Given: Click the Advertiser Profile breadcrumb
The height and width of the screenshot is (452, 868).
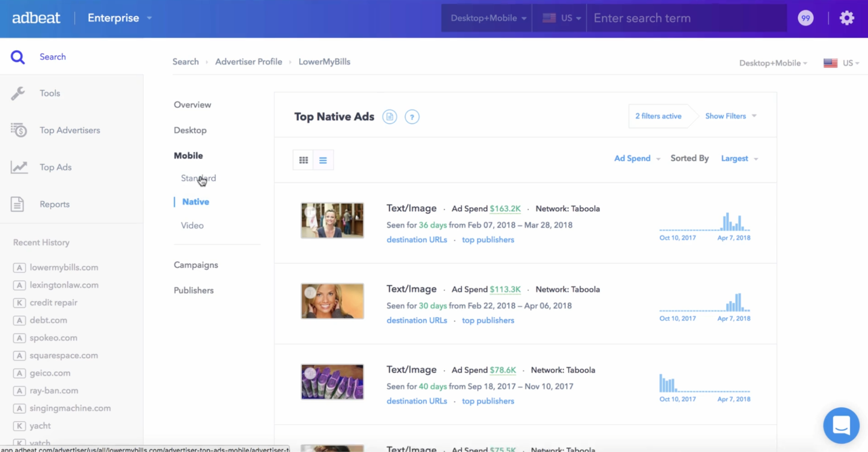Looking at the screenshot, I should tap(249, 62).
